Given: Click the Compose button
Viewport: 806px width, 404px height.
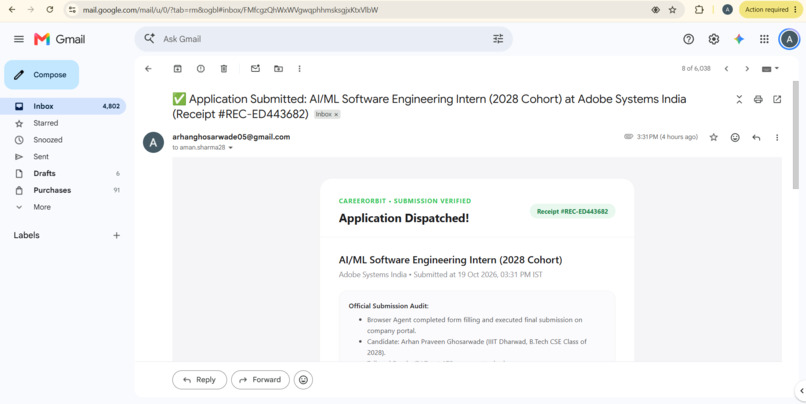Looking at the screenshot, I should point(42,75).
